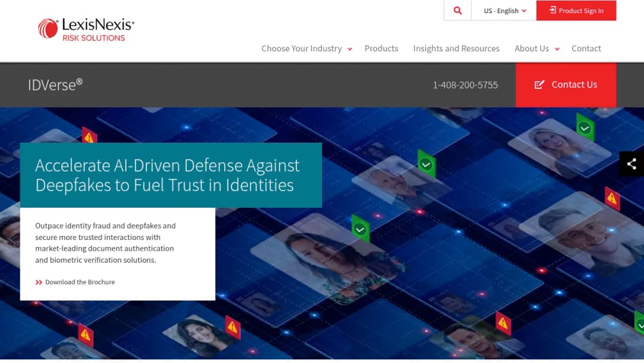Click the Outpace identity fraud paragraph
Screen dimensions: 644x363
(106, 242)
